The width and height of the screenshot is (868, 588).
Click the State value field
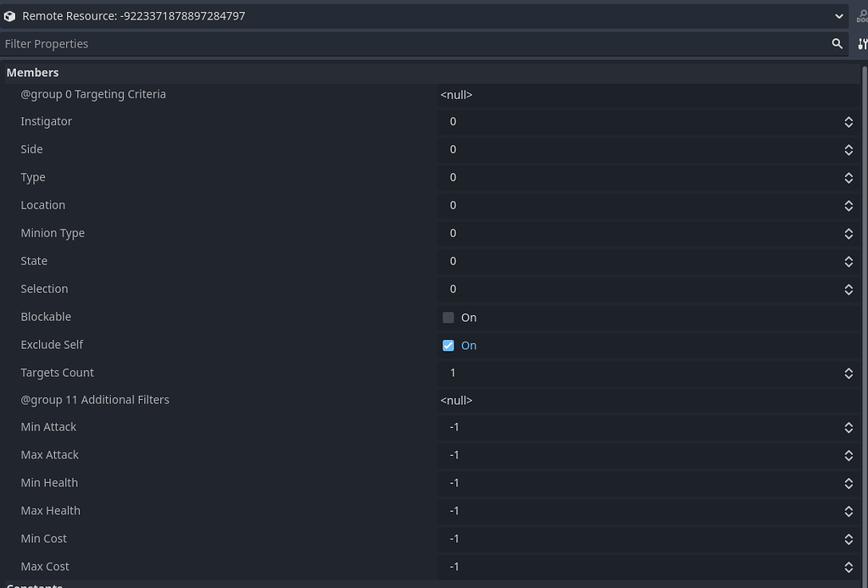tap(648, 261)
